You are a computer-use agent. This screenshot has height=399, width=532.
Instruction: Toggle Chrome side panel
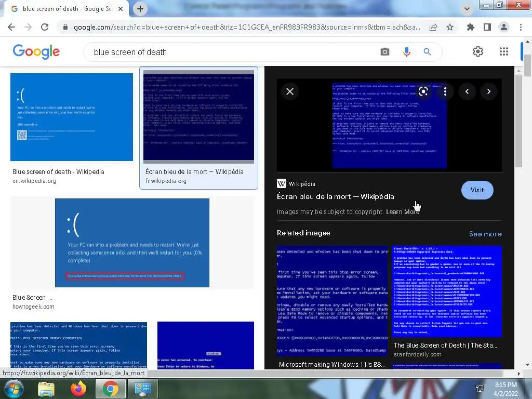pyautogui.click(x=487, y=27)
